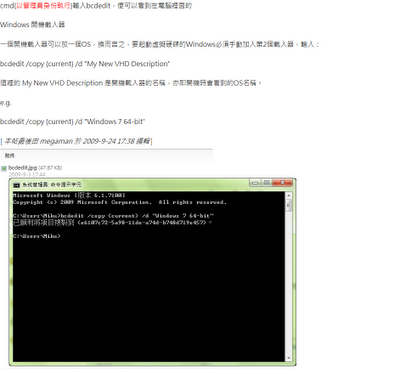Click the Microsoft Windows version line in the console

click(x=69, y=195)
